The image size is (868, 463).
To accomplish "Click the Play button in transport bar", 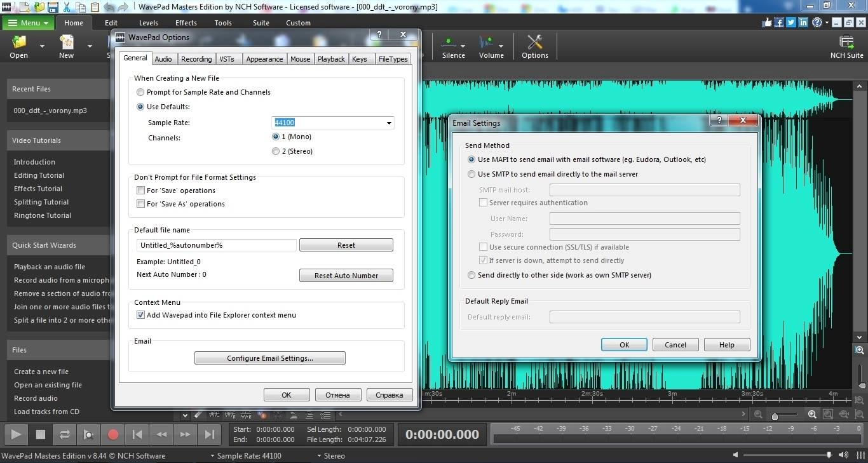I will tap(16, 434).
